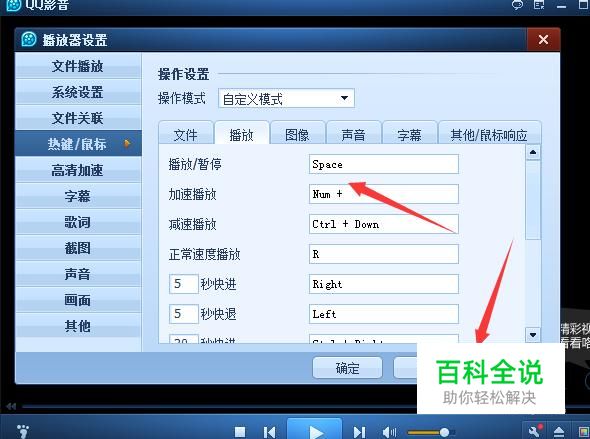Image resolution: width=590 pixels, height=439 pixels.
Task: Click the seconds box before 秒快退
Action: coord(183,314)
